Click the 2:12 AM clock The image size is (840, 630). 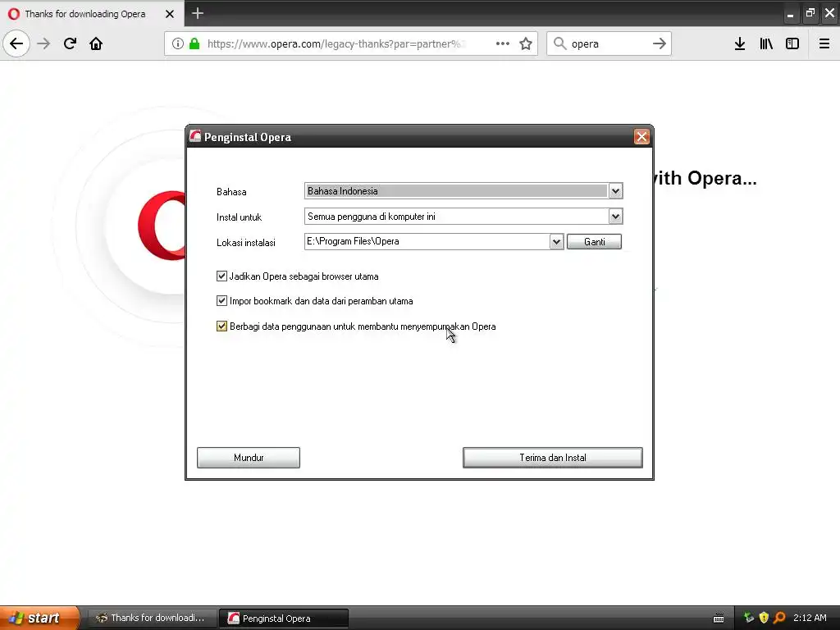[810, 618]
